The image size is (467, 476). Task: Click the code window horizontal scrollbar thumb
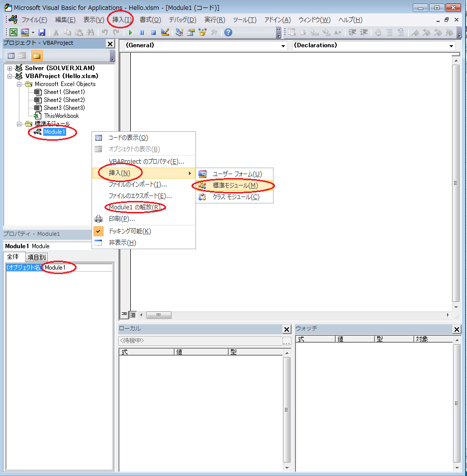159,315
